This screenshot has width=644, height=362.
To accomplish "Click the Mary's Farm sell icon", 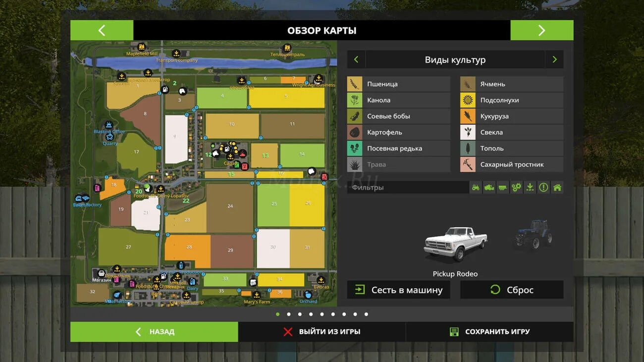I will coord(257,295).
